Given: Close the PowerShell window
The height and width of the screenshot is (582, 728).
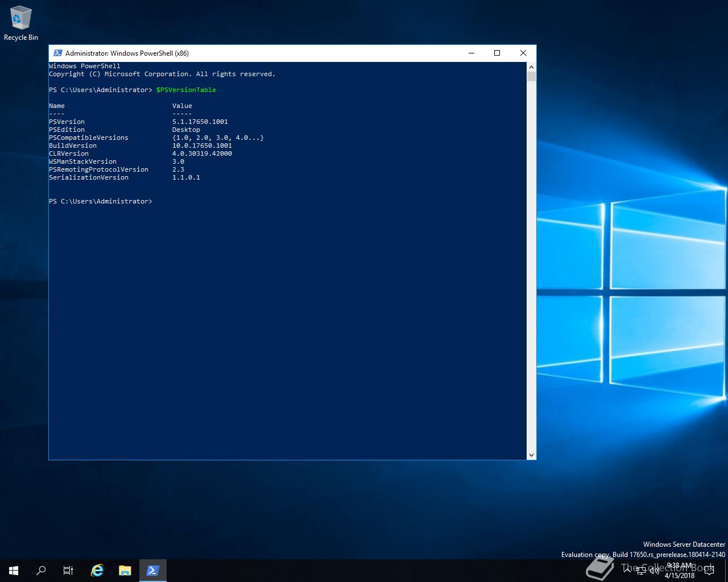Looking at the screenshot, I should (x=523, y=53).
